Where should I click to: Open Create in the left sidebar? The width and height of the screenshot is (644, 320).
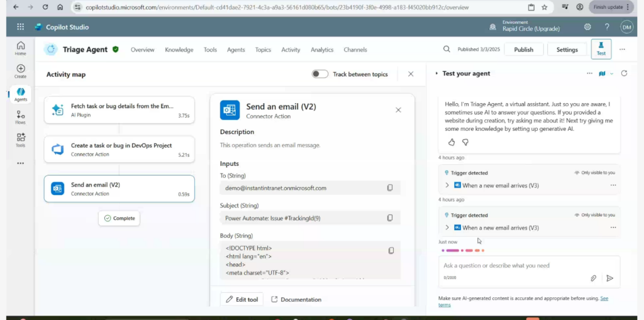pyautogui.click(x=21, y=71)
